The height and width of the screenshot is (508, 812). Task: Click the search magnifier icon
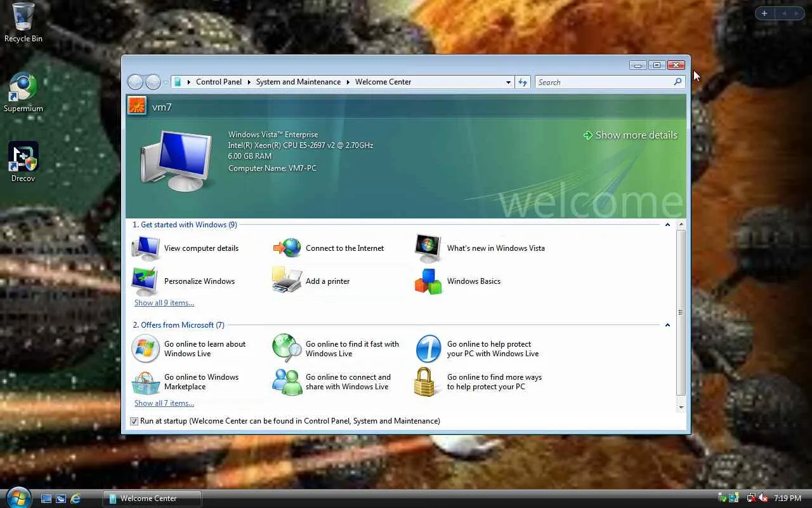(x=678, y=82)
